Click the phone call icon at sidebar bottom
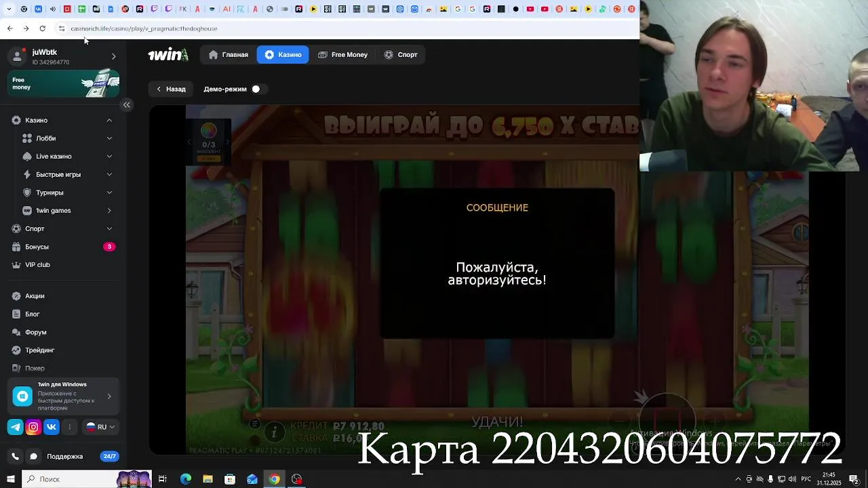 click(16, 456)
